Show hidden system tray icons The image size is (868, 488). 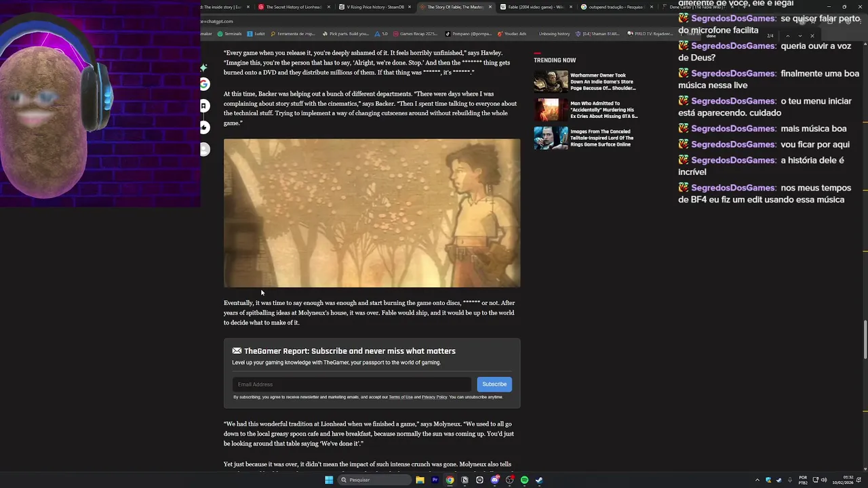(757, 480)
